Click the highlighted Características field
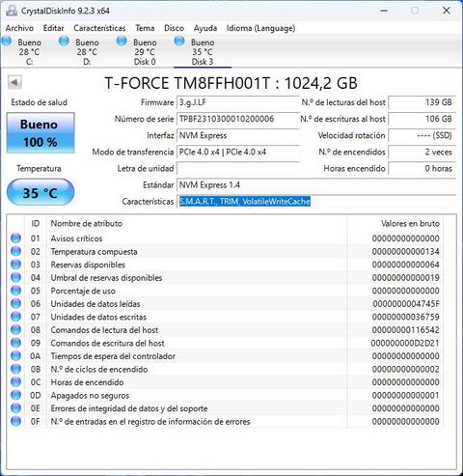The height and width of the screenshot is (476, 463). coord(316,202)
